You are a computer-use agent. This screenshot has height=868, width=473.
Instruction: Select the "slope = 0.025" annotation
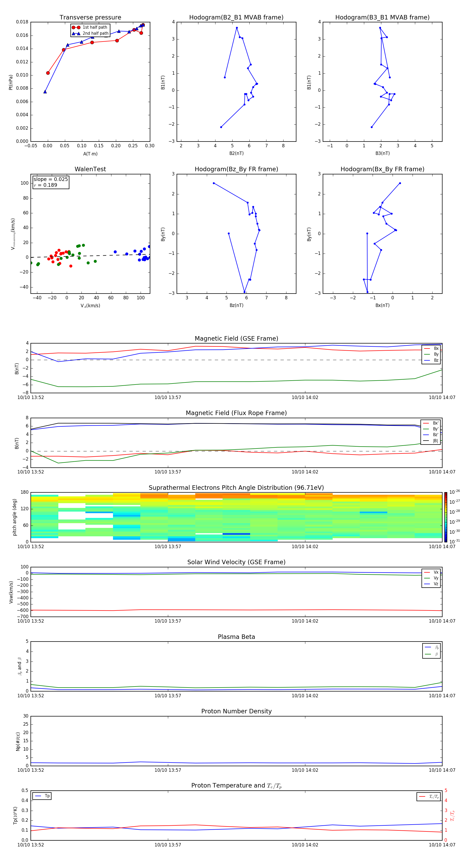51,179
